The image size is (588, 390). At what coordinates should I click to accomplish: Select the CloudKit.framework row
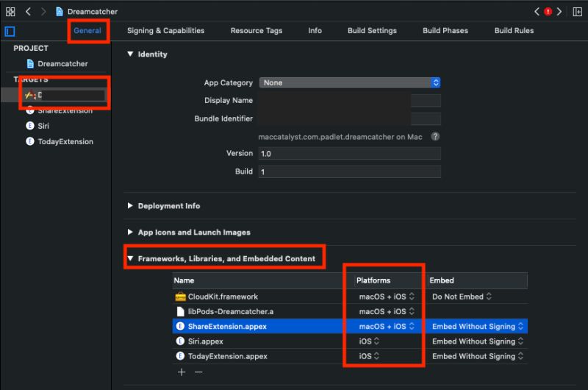tap(350, 297)
